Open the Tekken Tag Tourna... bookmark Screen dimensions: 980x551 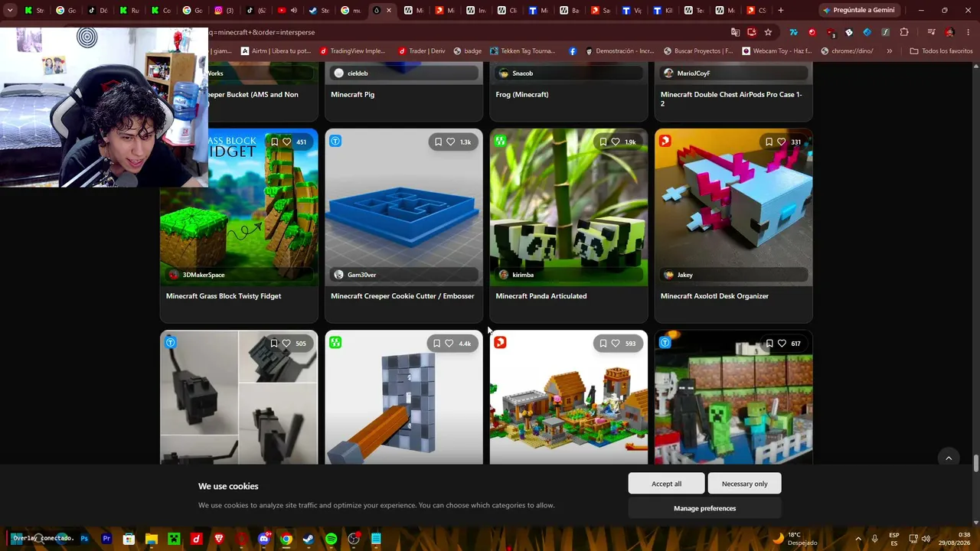tap(522, 51)
